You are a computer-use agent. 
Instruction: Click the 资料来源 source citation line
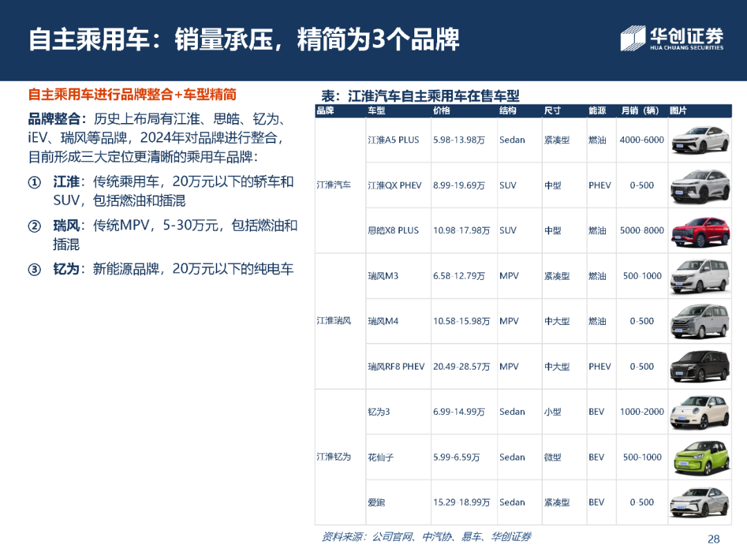coord(426,536)
